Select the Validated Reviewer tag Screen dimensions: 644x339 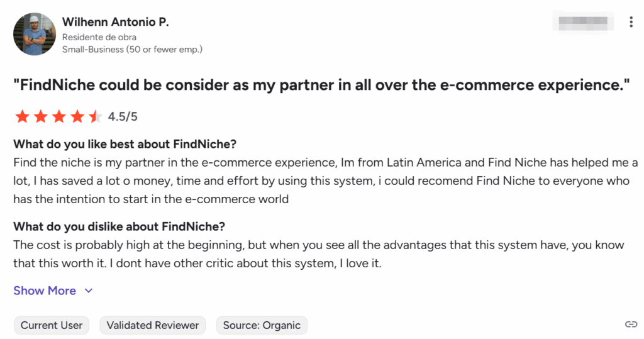click(153, 325)
